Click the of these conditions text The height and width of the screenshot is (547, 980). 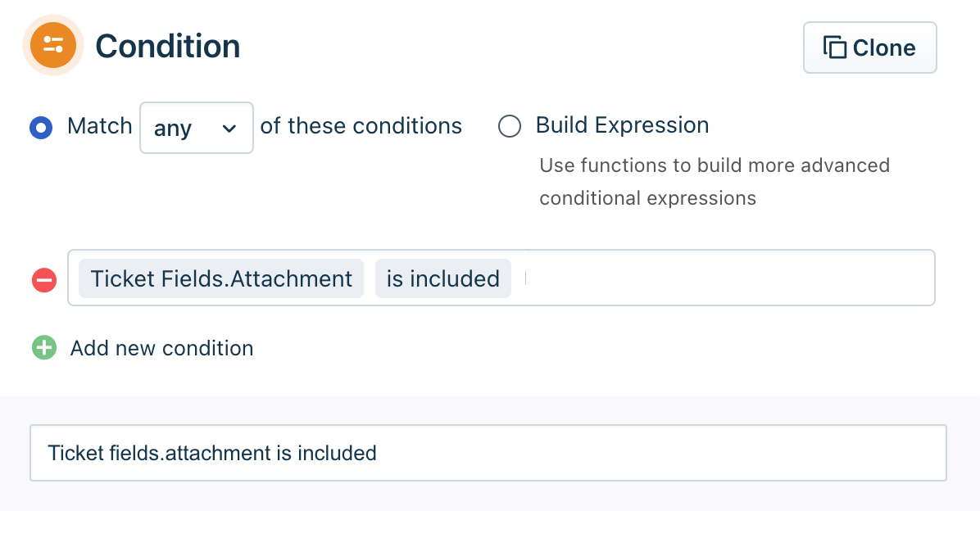click(x=361, y=126)
